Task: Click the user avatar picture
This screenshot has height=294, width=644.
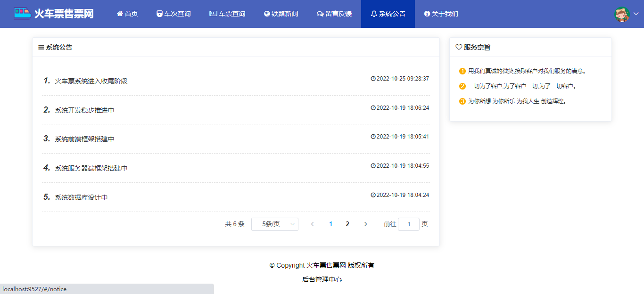Action: (622, 14)
